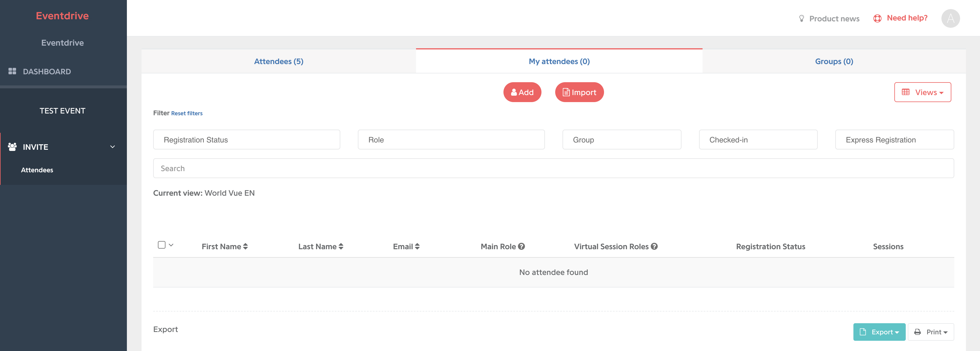
Task: Click the Registration Status column header
Action: tap(770, 246)
